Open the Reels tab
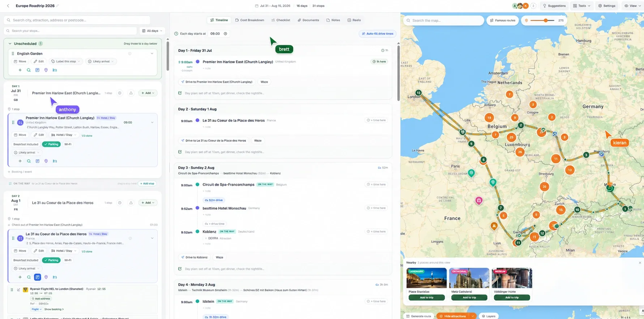 pyautogui.click(x=354, y=20)
